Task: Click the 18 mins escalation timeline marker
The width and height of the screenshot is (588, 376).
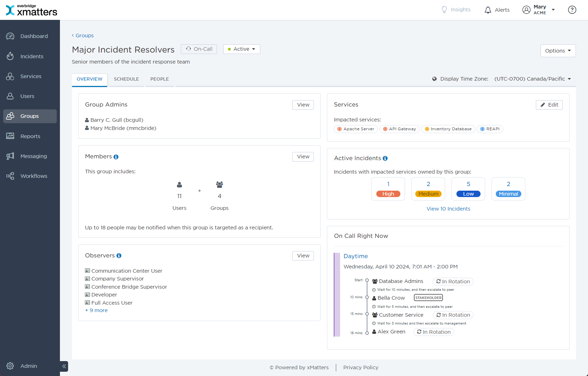Action: [x=367, y=333]
